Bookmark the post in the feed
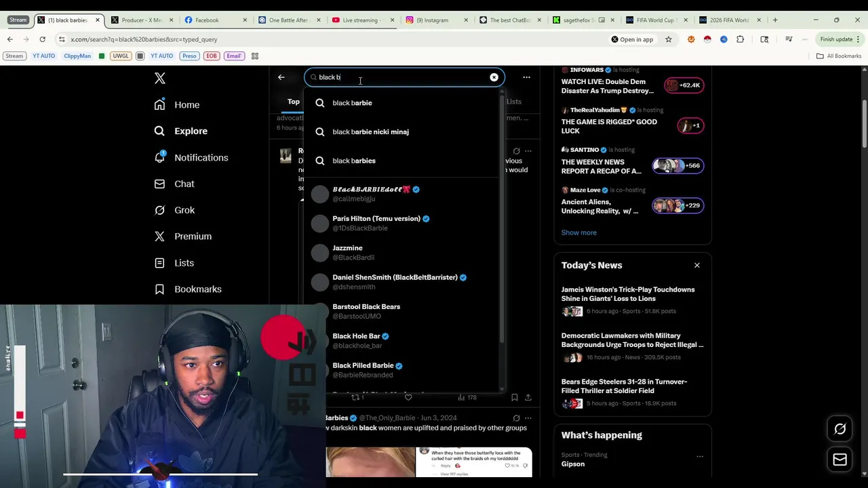This screenshot has width=868, height=488. tap(514, 398)
